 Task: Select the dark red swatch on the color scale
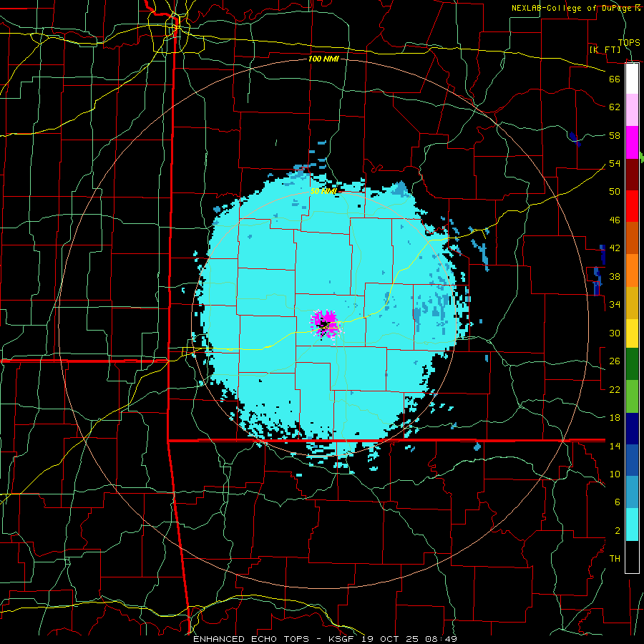click(632, 175)
